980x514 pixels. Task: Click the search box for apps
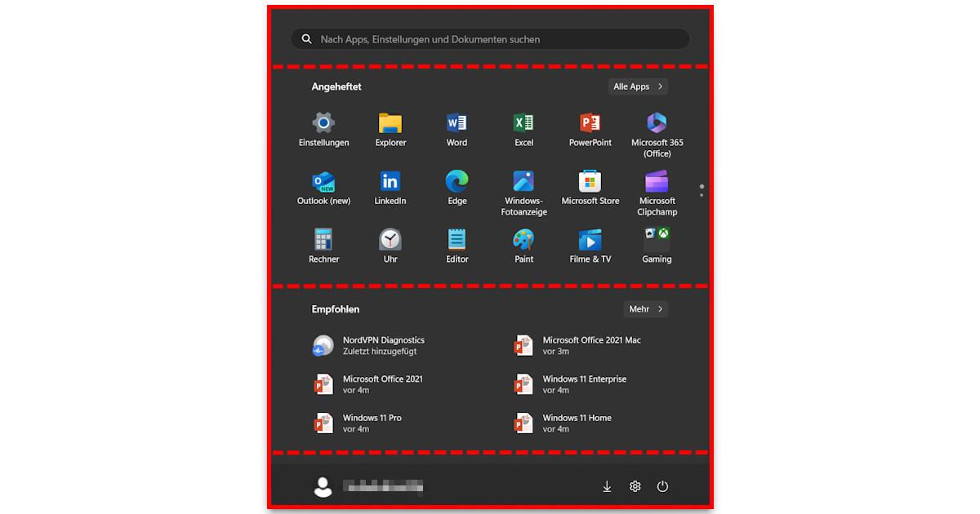(x=490, y=39)
